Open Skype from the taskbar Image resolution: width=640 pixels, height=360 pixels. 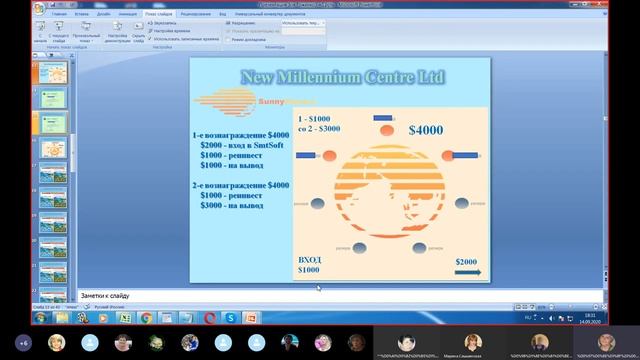pyautogui.click(x=231, y=318)
